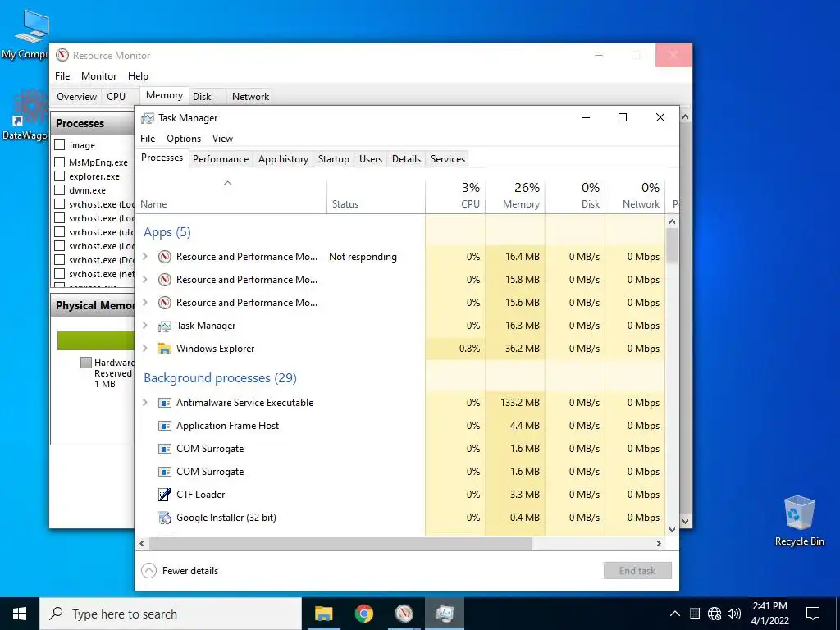Check the explorer.exe checkbox
840x630 pixels.
point(60,176)
